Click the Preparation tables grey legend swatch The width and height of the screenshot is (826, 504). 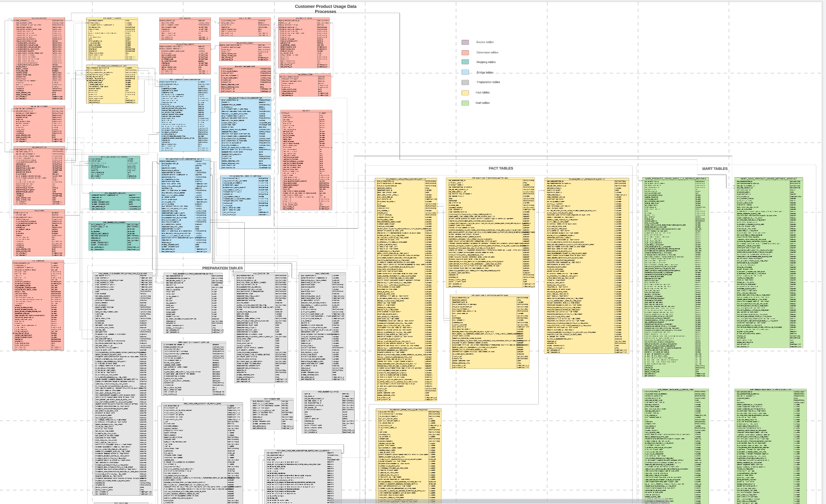(x=465, y=82)
